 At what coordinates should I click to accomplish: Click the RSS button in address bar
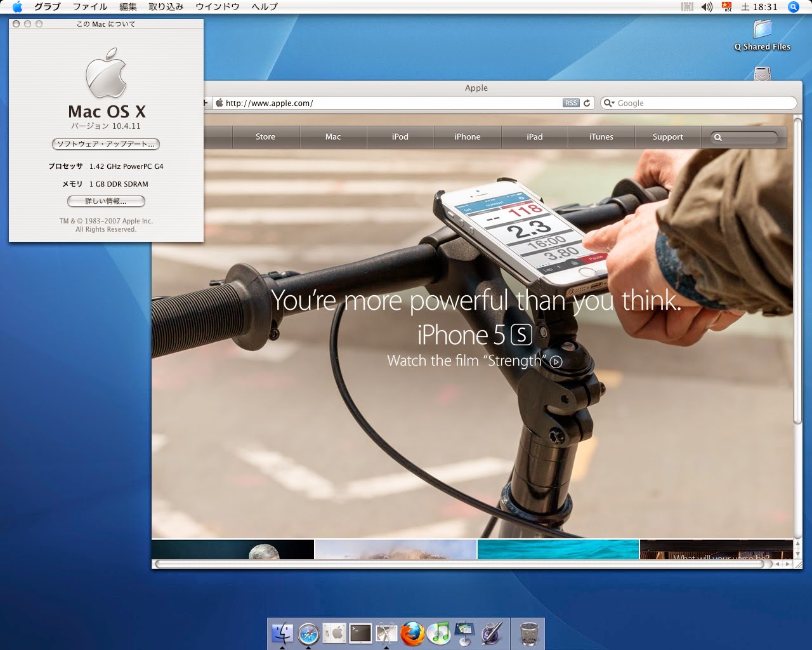(x=571, y=103)
